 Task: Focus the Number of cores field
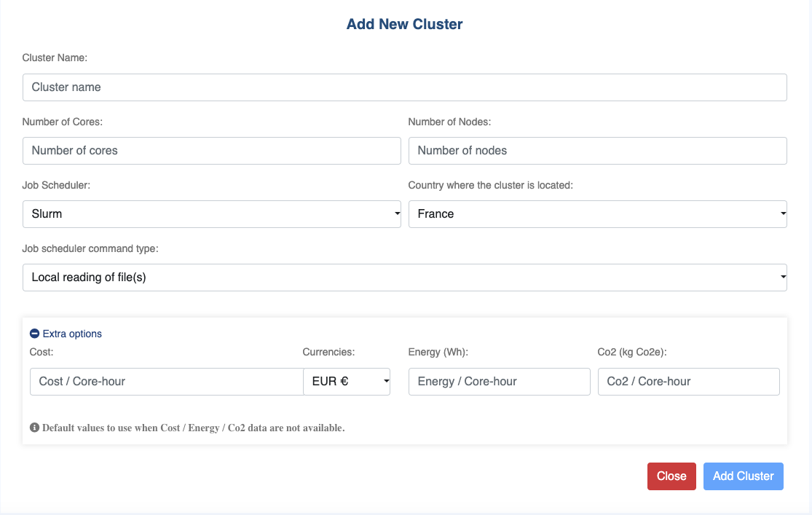[x=211, y=151]
